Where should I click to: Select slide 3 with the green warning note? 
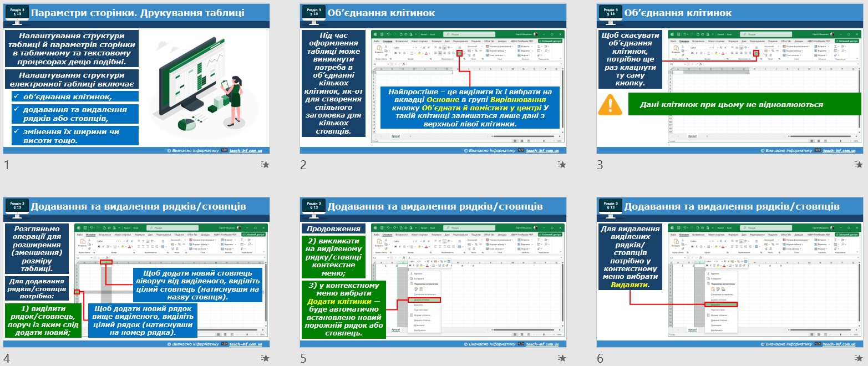pyautogui.click(x=730, y=79)
